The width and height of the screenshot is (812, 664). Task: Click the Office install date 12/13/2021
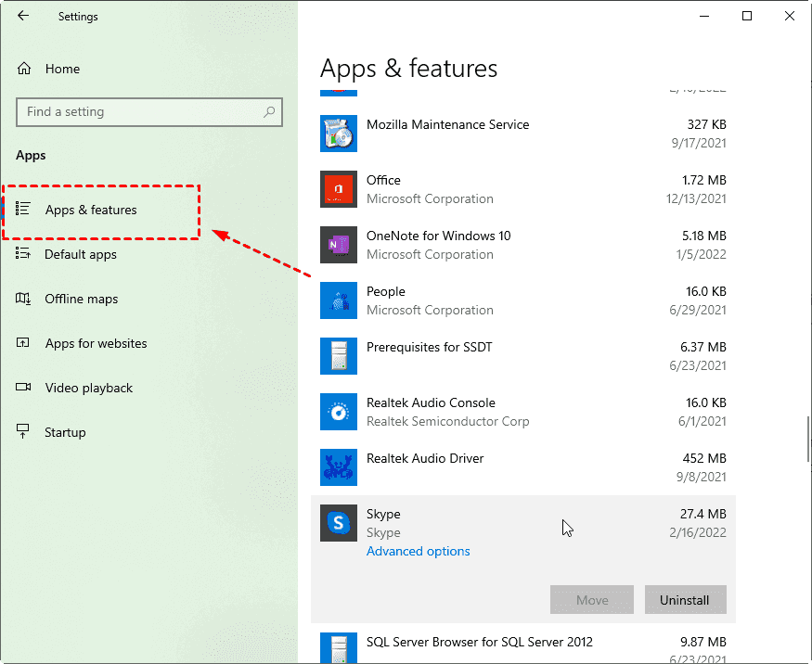point(696,198)
